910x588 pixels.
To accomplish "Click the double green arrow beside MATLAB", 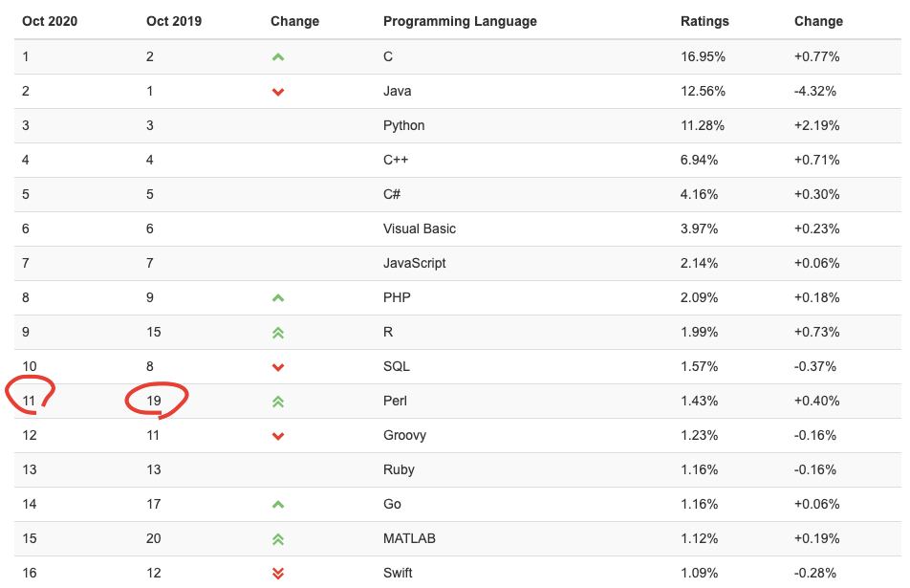I will [x=278, y=539].
